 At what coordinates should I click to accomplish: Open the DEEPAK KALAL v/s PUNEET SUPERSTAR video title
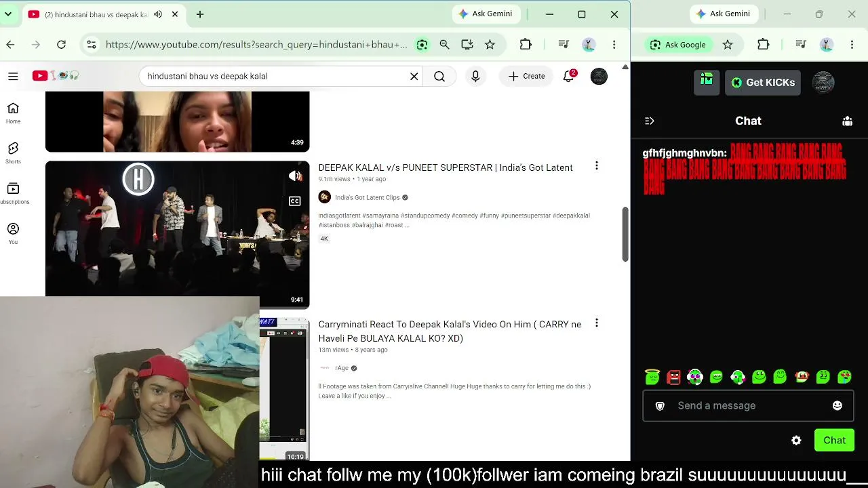[446, 167]
